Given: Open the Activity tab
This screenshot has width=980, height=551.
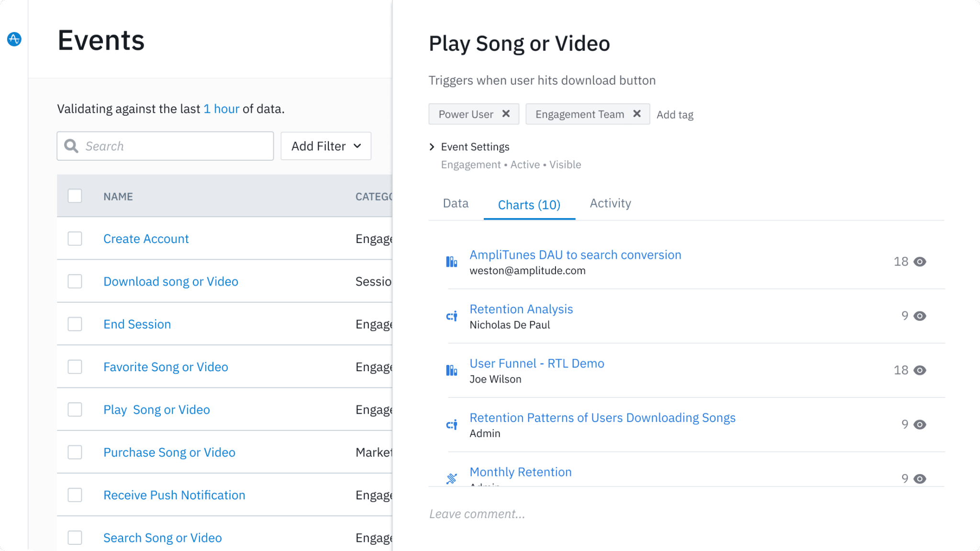Looking at the screenshot, I should (610, 204).
